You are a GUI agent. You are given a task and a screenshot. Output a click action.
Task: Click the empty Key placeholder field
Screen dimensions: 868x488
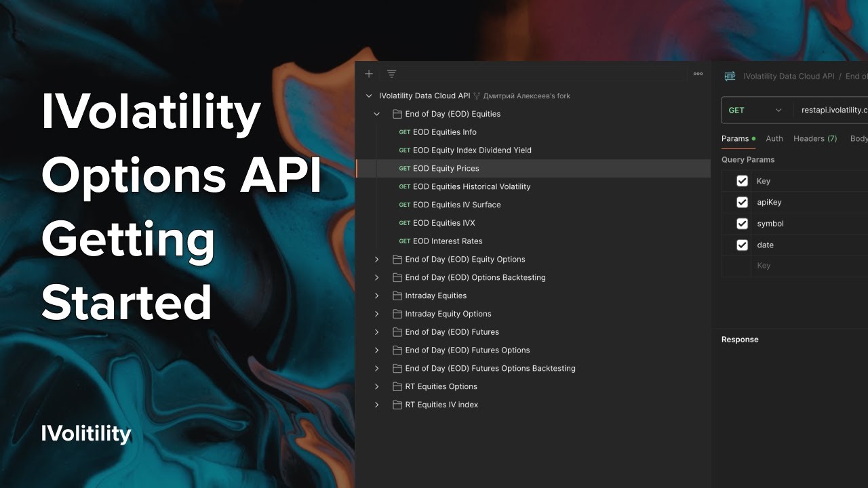click(810, 266)
